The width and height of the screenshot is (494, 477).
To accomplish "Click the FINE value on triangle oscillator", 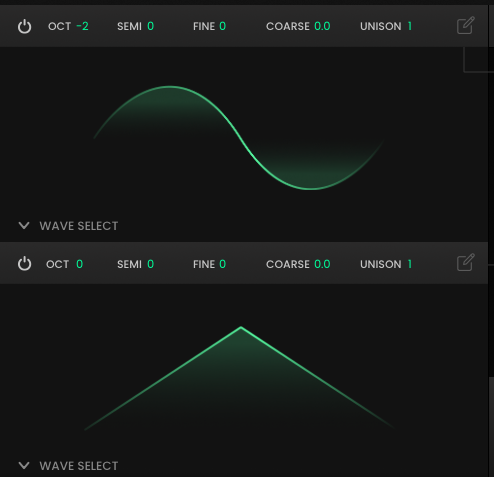I will (x=222, y=264).
